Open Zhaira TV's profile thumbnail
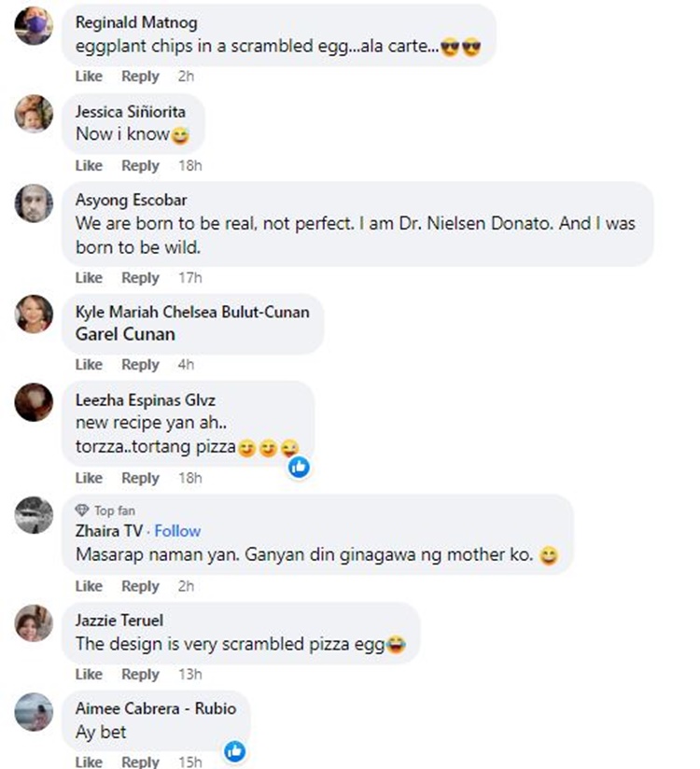 [x=35, y=515]
